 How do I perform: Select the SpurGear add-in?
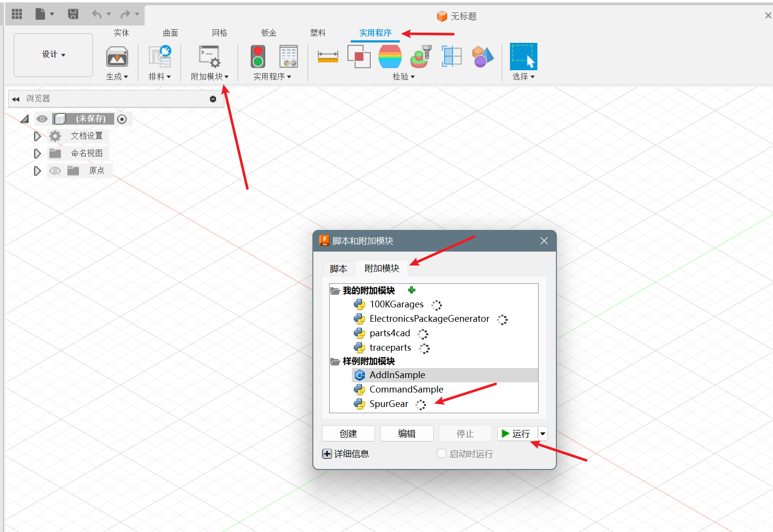tap(388, 404)
